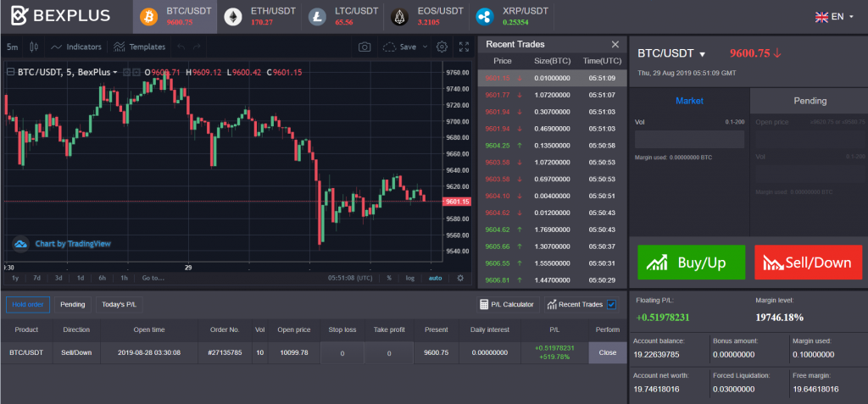The image size is (868, 404).
Task: Open the Go to... date picker
Action: tap(153, 278)
